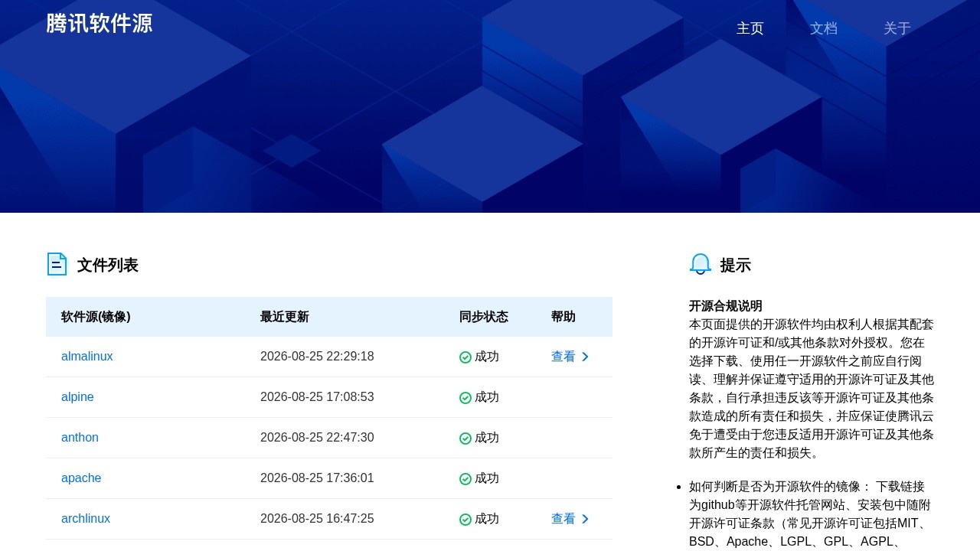Click the 腾讯软件源 site logo
The height and width of the screenshot is (551, 980).
pos(100,24)
